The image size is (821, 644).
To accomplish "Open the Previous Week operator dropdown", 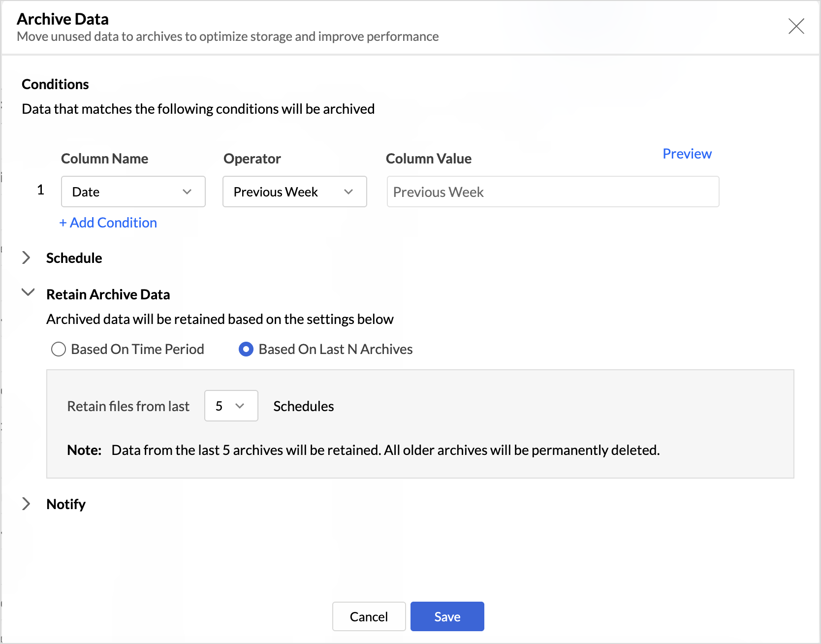I will point(294,192).
